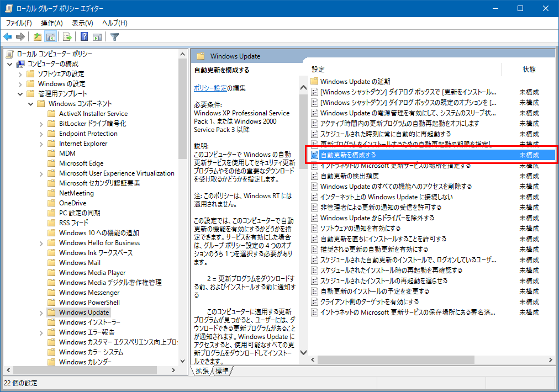Select the RSS フィード folder

pos(73,223)
